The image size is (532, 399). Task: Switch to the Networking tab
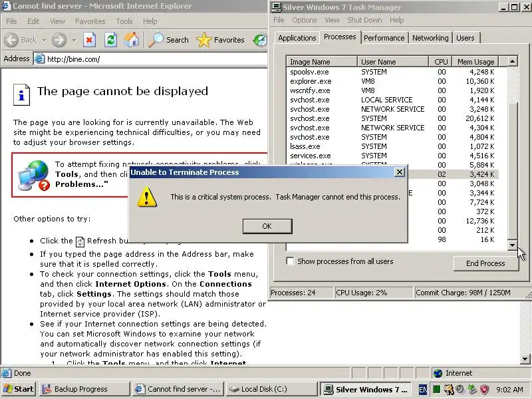click(x=430, y=38)
